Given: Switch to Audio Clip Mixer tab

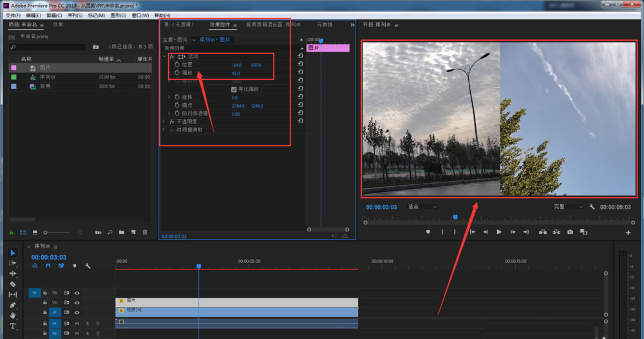Looking at the screenshot, I should pyautogui.click(x=273, y=24).
